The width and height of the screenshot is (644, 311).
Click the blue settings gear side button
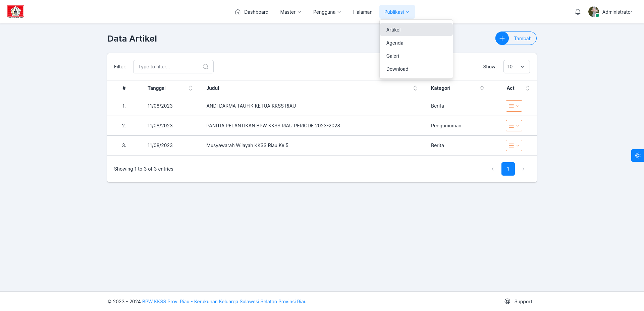(x=638, y=155)
